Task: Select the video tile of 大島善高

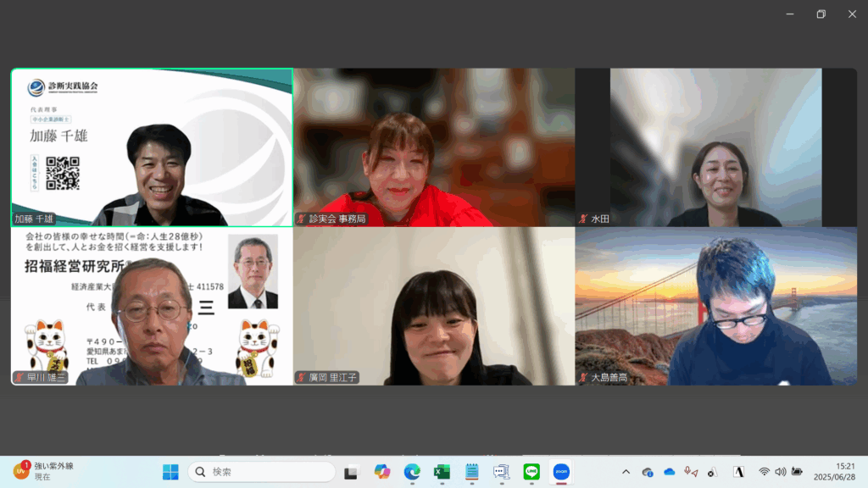Action: click(x=716, y=306)
